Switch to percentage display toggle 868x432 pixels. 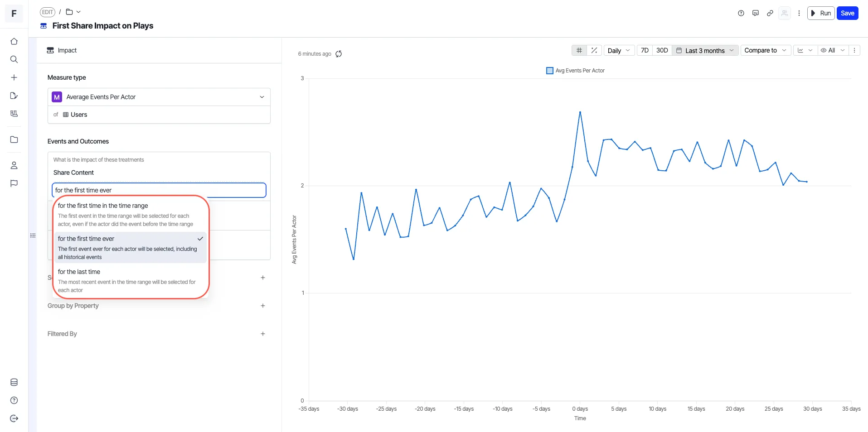click(x=594, y=50)
